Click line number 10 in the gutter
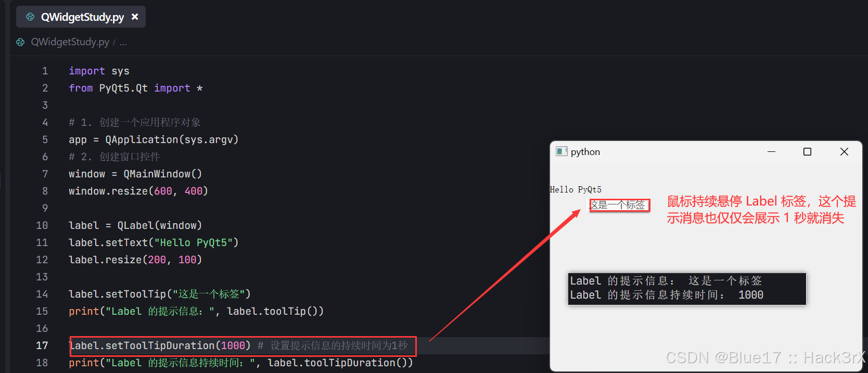 click(42, 225)
